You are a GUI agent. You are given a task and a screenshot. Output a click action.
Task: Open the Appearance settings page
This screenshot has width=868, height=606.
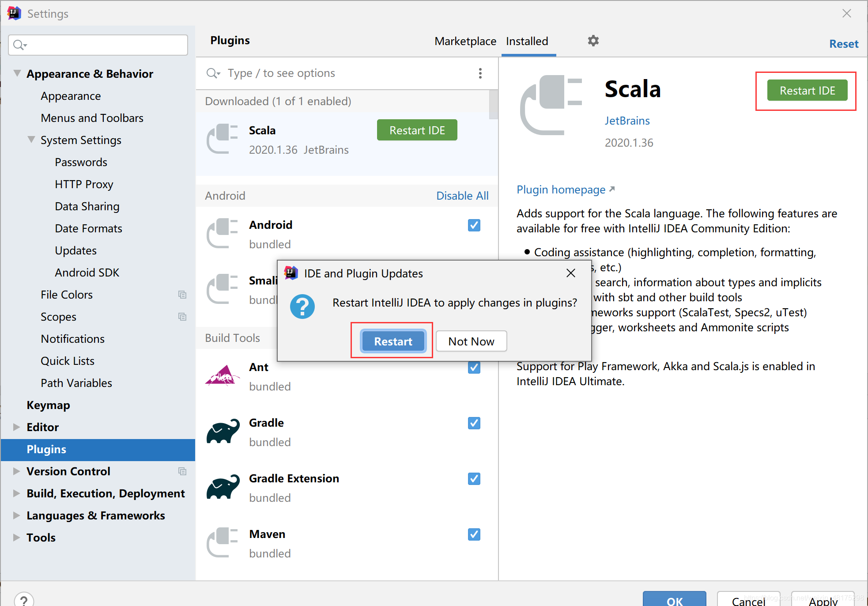click(x=71, y=96)
